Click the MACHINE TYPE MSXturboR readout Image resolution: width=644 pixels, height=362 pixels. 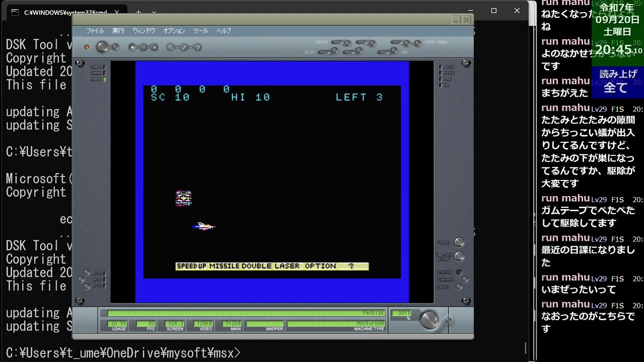click(x=336, y=324)
